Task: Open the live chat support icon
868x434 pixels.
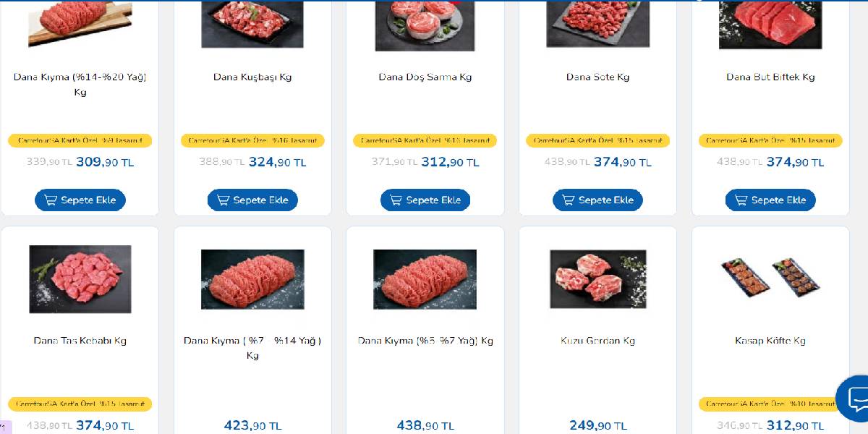Action: coord(856,398)
